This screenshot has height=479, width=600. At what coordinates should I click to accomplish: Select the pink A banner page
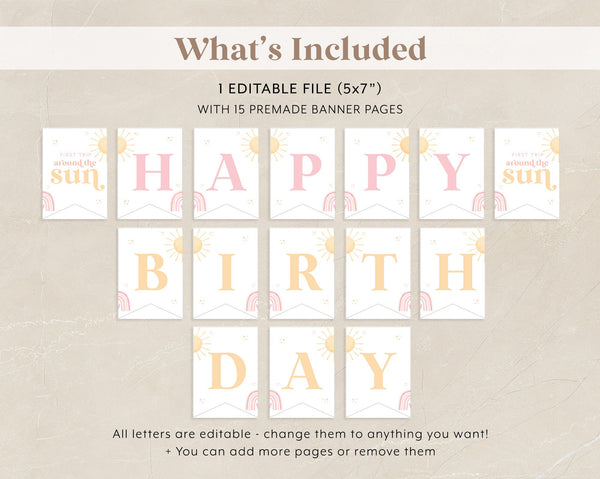click(226, 173)
